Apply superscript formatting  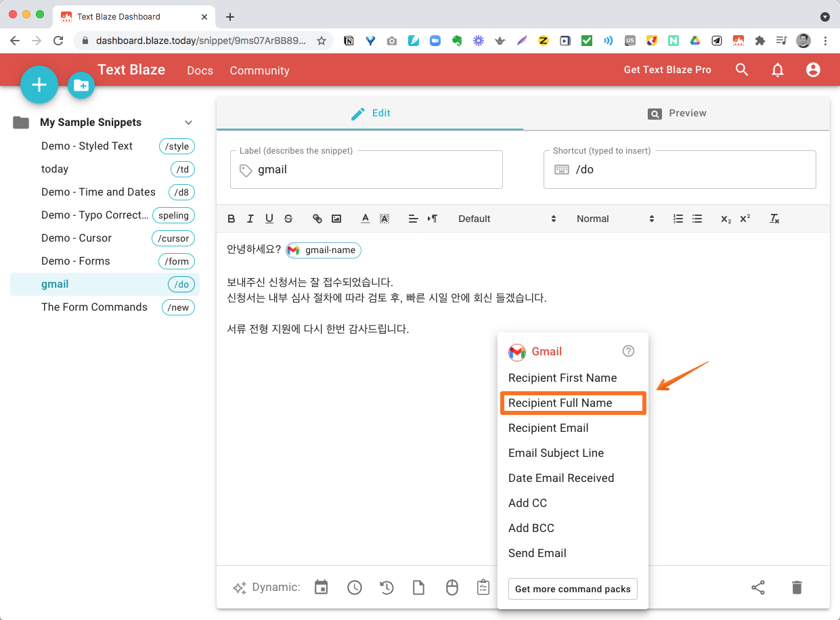click(x=745, y=219)
